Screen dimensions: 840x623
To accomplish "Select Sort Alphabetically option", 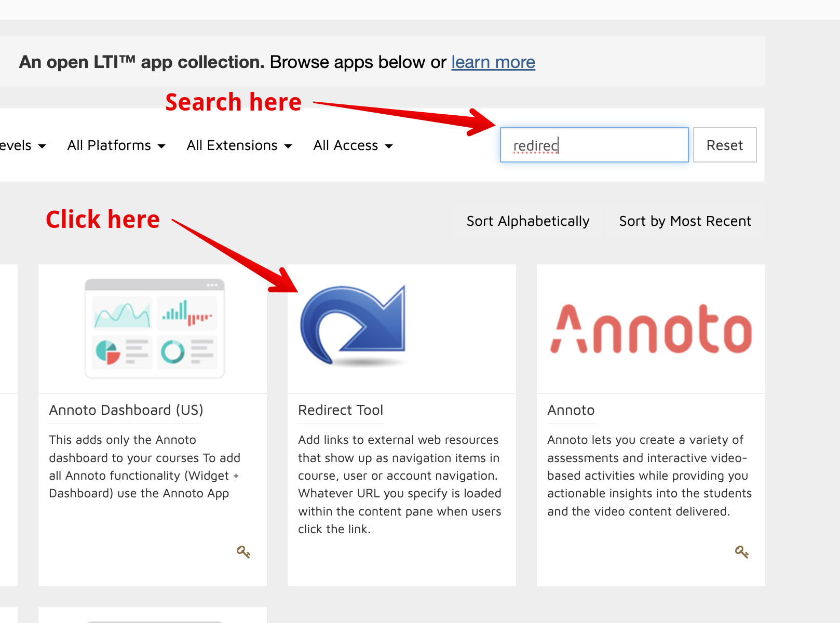I will coord(528,221).
